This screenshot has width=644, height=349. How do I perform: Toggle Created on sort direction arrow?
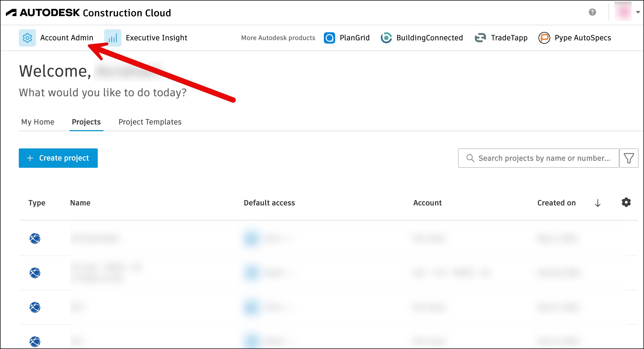click(598, 203)
